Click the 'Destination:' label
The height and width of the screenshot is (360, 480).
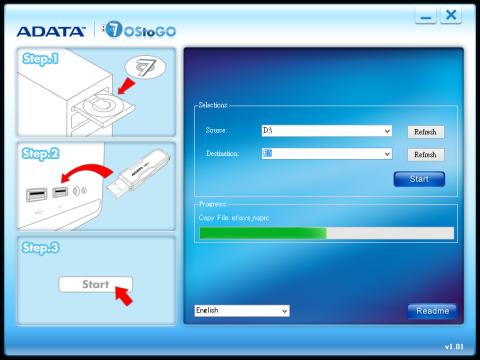coord(222,153)
